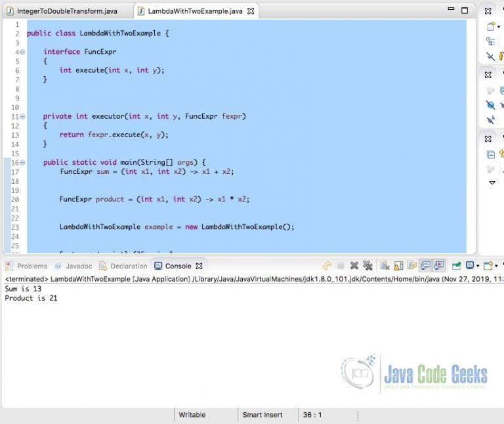Screen dimensions: 504x424
Task: Click 'private int executor' method signature line
Action: click(144, 116)
